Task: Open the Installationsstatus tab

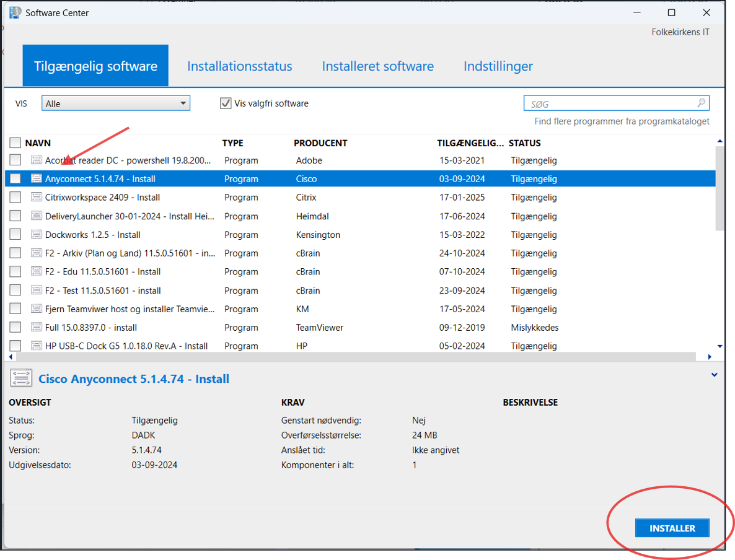Action: tap(240, 66)
